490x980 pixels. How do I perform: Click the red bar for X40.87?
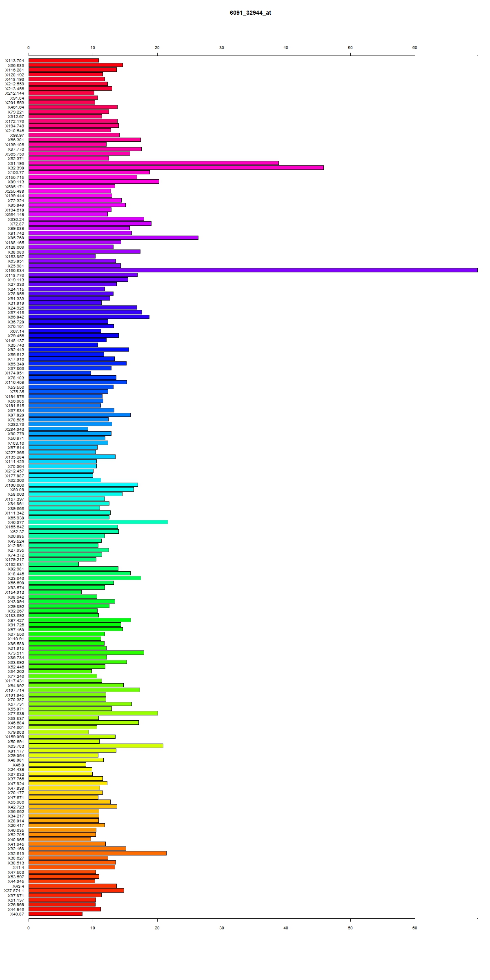tap(56, 914)
